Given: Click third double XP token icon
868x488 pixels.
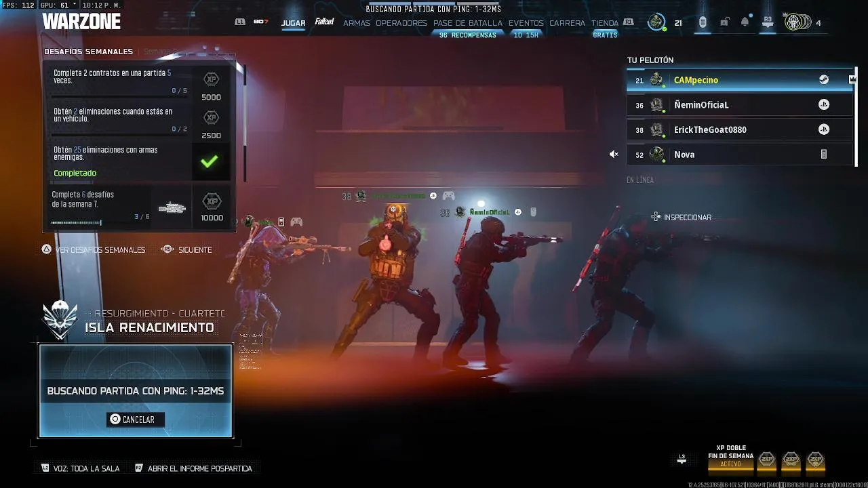Looking at the screenshot, I should [x=815, y=460].
